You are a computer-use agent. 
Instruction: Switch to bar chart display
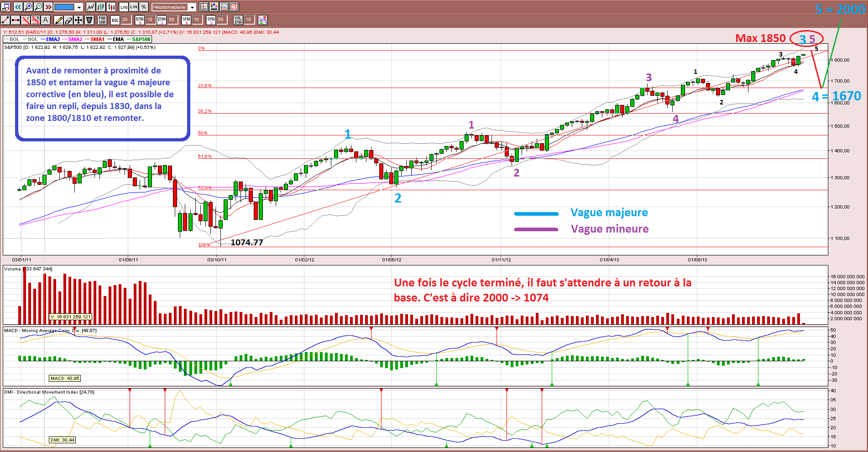coord(101,7)
